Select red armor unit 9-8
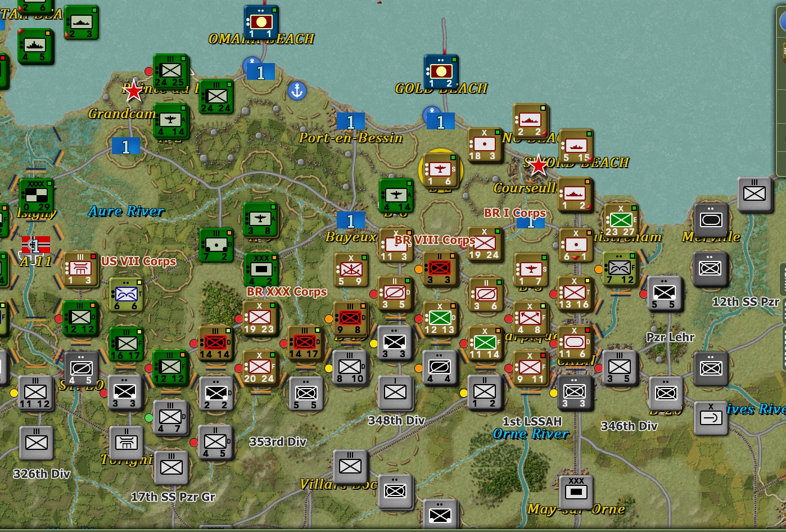Viewport: 786px width, 532px height. (350, 318)
